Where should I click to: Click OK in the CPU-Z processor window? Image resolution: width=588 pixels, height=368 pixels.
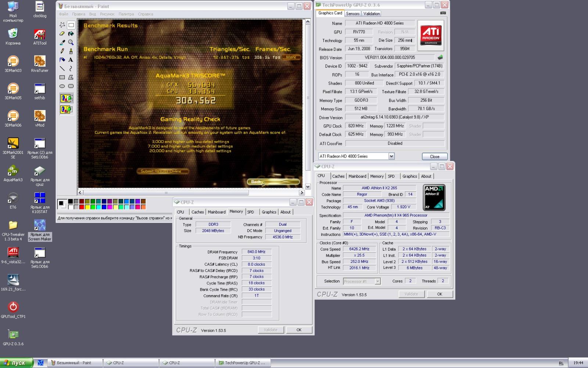[x=440, y=294]
